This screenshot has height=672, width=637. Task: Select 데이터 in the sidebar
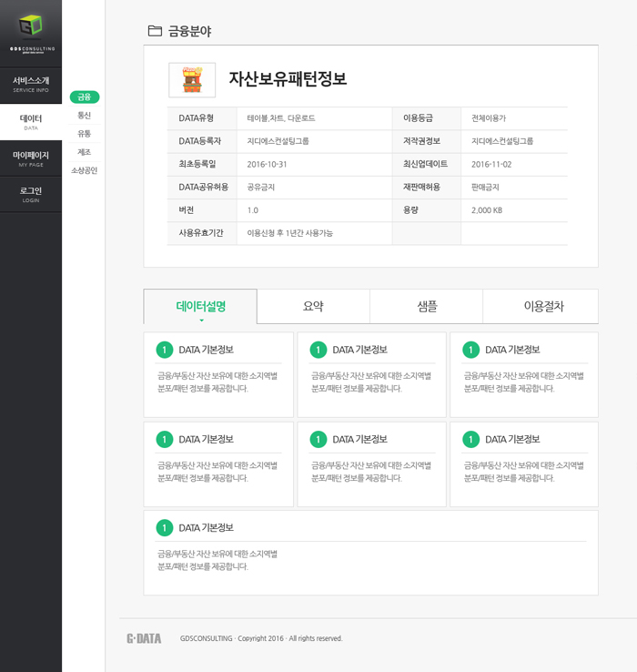click(31, 121)
